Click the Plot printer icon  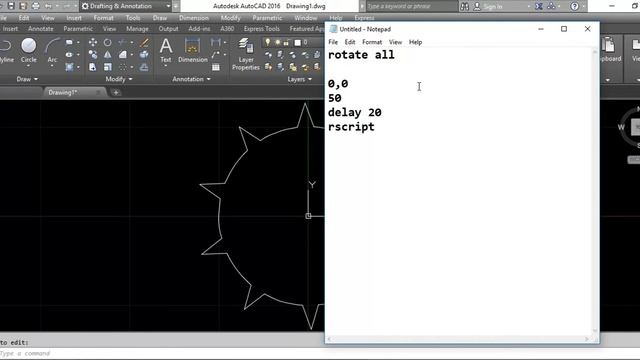coord(36,6)
